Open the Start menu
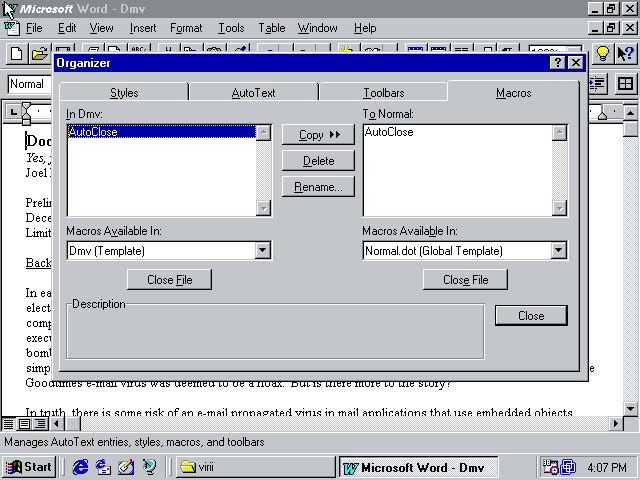Screen dimensions: 640x480 [29, 467]
